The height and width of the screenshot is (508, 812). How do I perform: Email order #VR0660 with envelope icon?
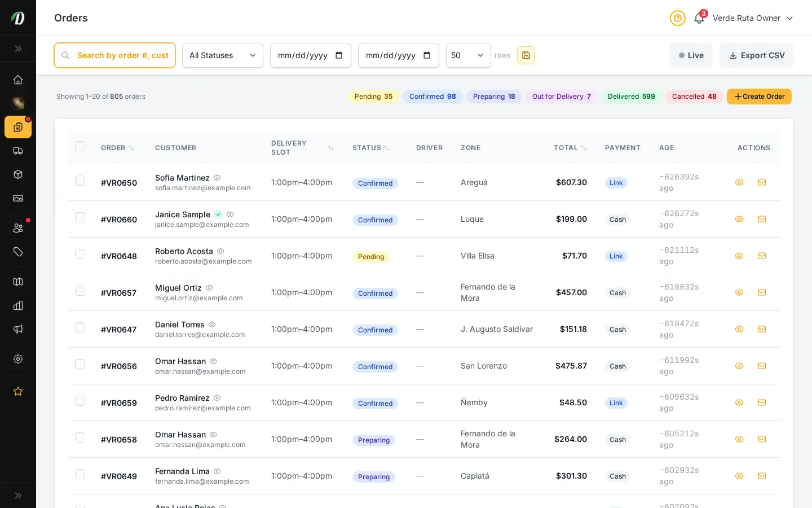[762, 219]
